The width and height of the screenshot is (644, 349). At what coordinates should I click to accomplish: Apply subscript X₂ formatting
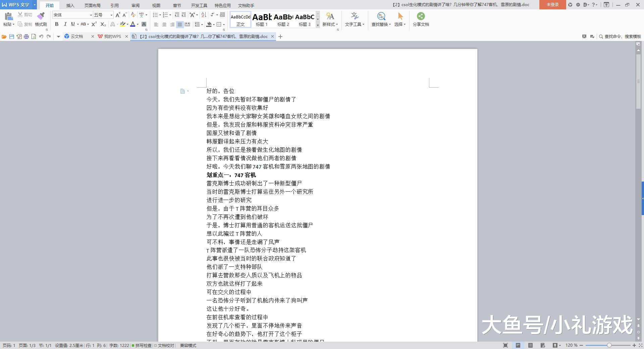103,24
